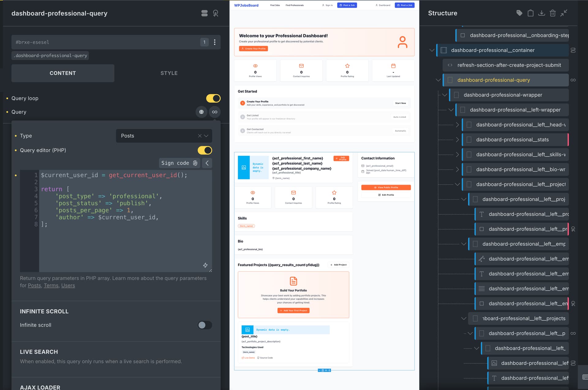This screenshot has height=390, width=588.
Task: Click the states icon beside dashboard-professional__container
Action: tap(573, 50)
